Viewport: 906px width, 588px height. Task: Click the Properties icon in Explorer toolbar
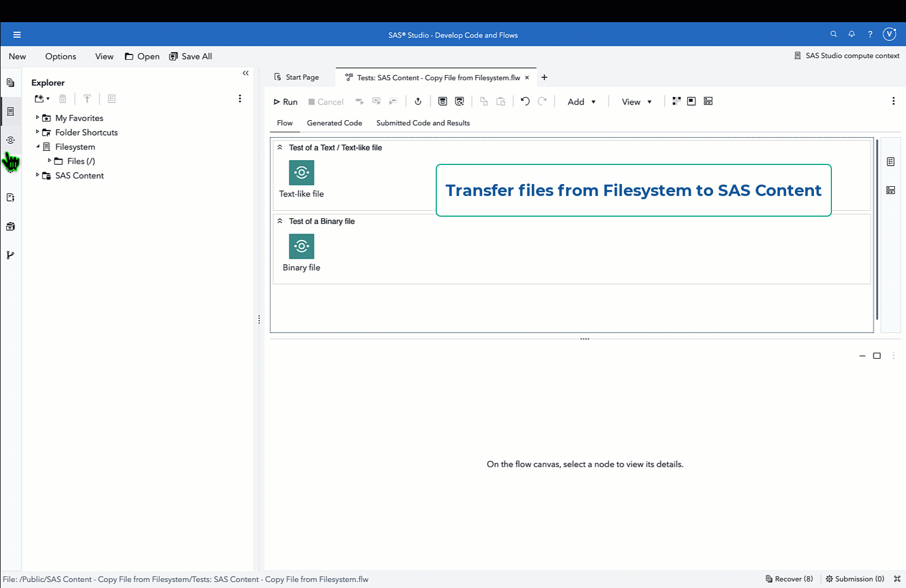(x=112, y=99)
